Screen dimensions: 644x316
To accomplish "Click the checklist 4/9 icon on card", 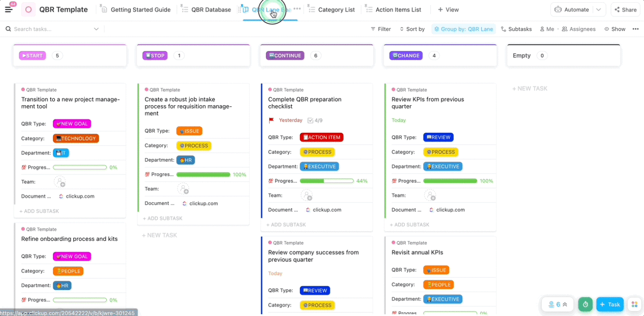I will click(x=310, y=120).
